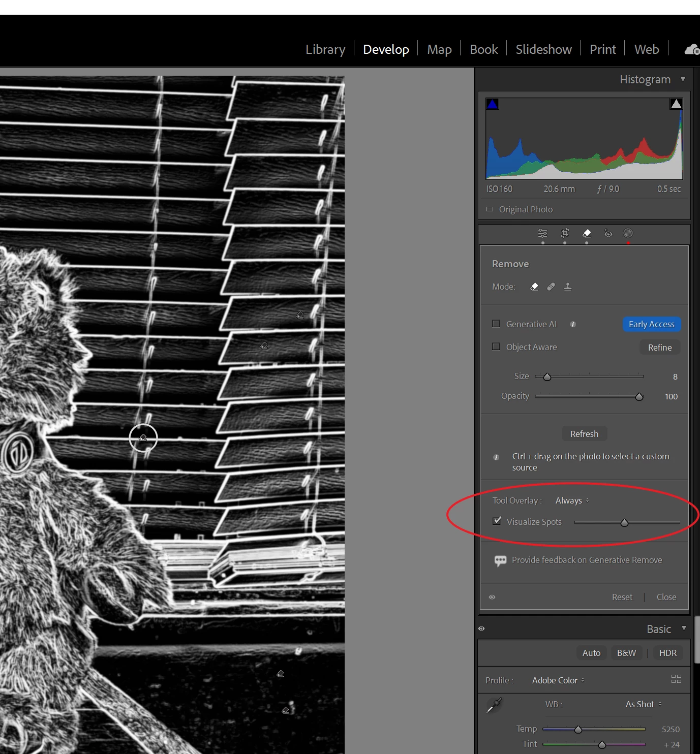Screen dimensions: 700x754
Task: Uncheck the Visualize Spots checkbox
Action: pos(497,521)
